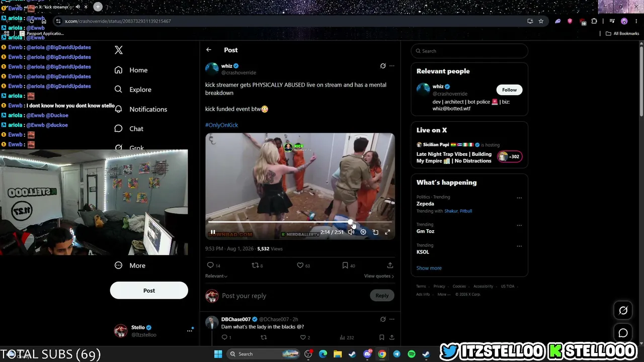Open the All Bookmarks folder
This screenshot has height=362, width=644.
coord(622,34)
